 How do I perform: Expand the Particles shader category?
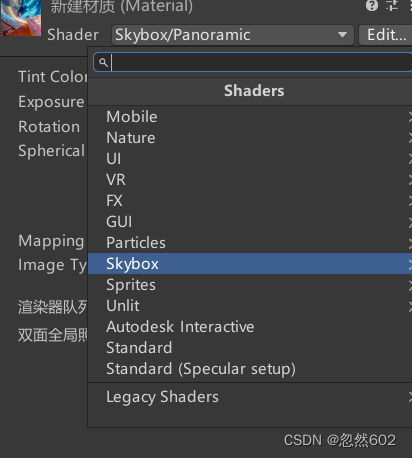pos(250,243)
